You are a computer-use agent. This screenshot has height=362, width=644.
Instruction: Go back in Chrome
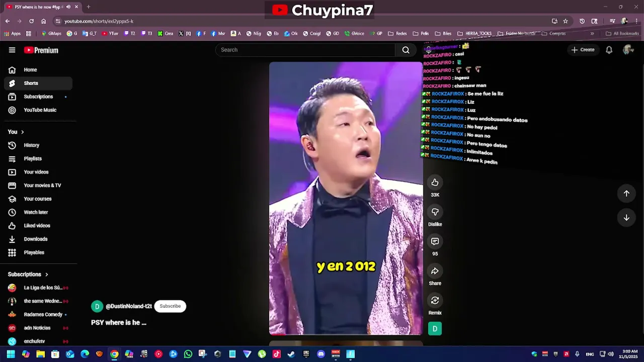[7, 21]
